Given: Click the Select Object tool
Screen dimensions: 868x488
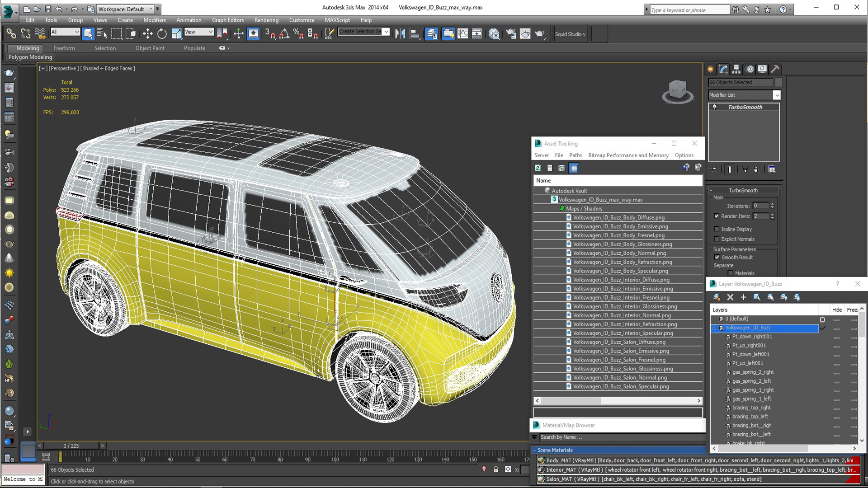Looking at the screenshot, I should (x=88, y=33).
